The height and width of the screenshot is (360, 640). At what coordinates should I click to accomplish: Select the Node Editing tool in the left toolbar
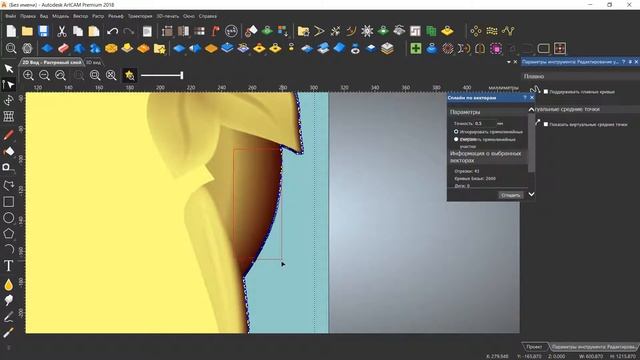(9, 84)
